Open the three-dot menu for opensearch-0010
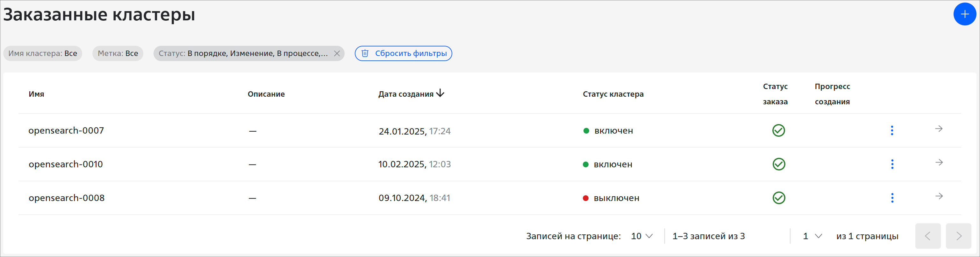Screen dimensions: 980x257 892,164
